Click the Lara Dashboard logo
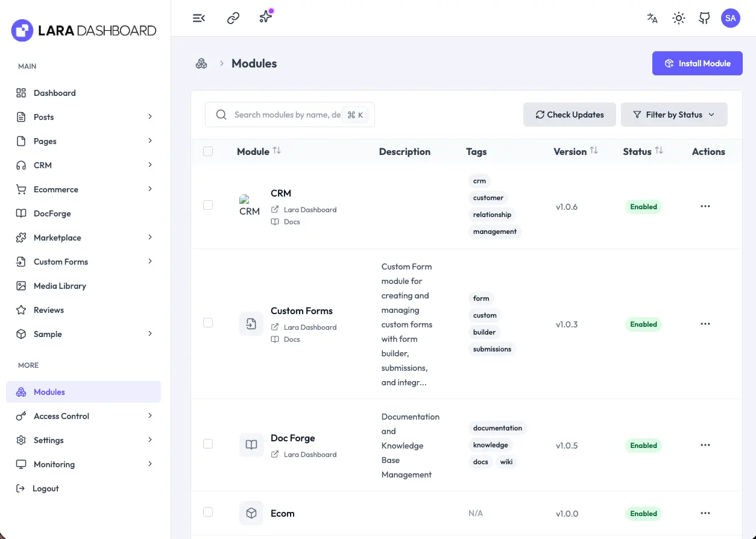Viewport: 756px width, 539px height. coord(84,30)
